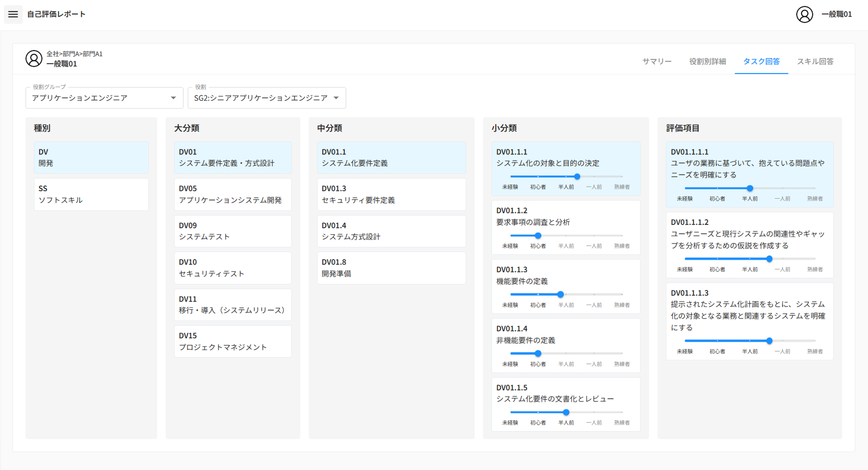The width and height of the screenshot is (868, 470).
Task: Open the スキル回答 tab
Action: coord(815,62)
